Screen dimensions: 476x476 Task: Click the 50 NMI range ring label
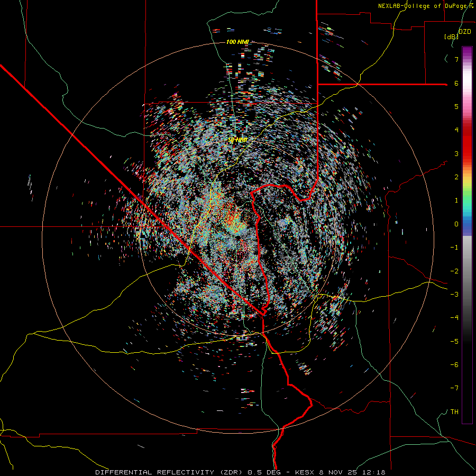(x=237, y=140)
